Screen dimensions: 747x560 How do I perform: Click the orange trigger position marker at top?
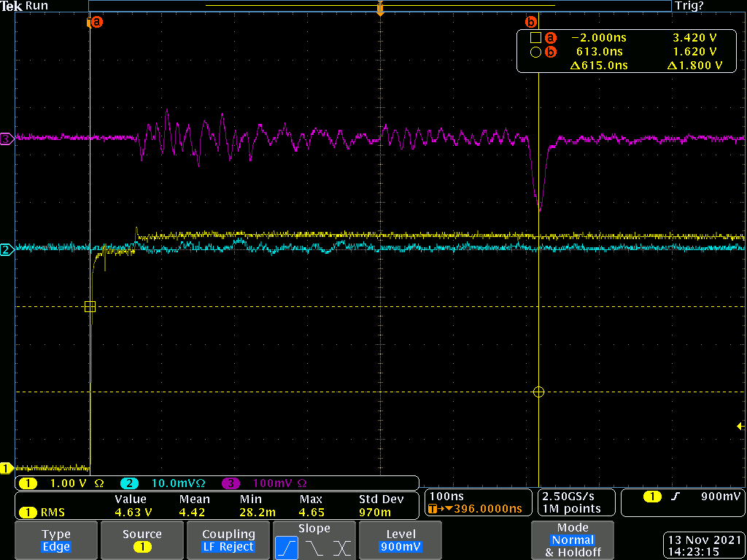(x=379, y=10)
